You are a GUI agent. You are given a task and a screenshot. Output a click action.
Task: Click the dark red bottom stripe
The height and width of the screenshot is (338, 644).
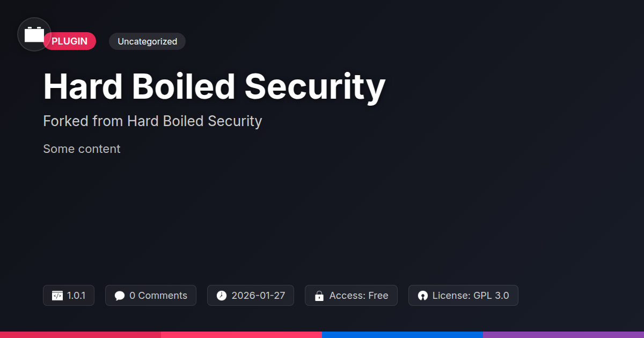pyautogui.click(x=80, y=334)
